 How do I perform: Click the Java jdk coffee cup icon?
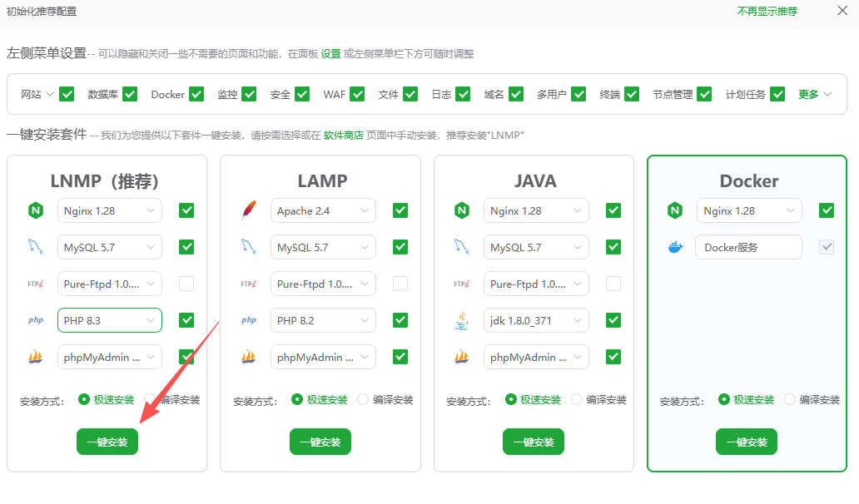[461, 320]
